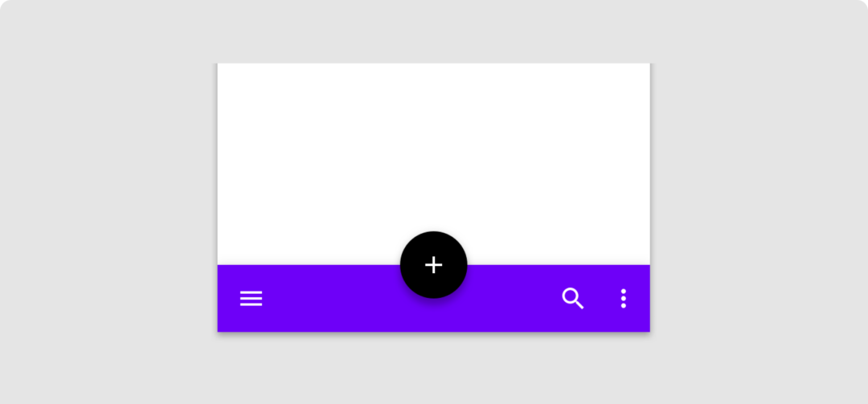
Task: Open the three-dot overflow menu
Action: [x=624, y=298]
